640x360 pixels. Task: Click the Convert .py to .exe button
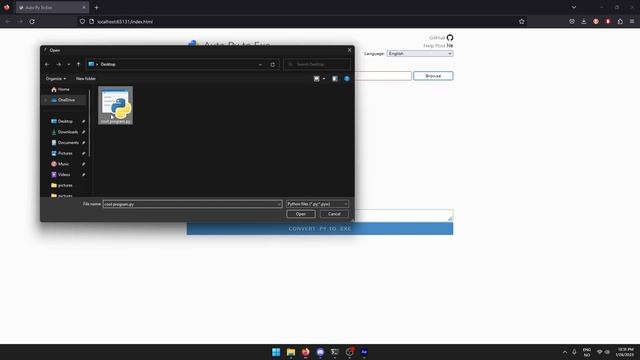click(x=320, y=229)
